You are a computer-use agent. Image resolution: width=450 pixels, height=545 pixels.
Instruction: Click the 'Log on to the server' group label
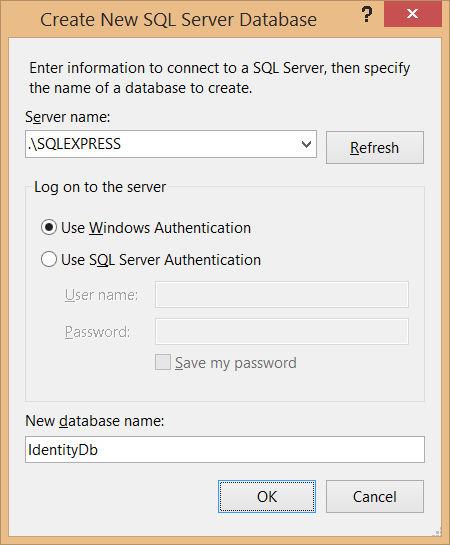[100, 187]
